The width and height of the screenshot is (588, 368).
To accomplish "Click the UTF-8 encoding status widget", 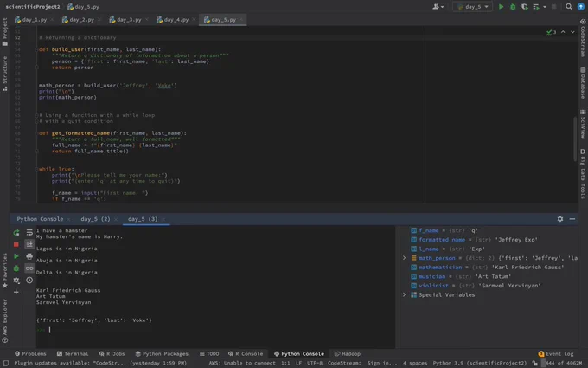I will tap(314, 363).
